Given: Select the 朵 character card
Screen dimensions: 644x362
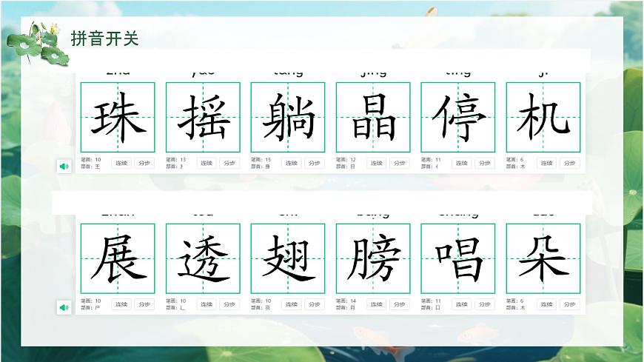Looking at the screenshot, I should [x=543, y=258].
